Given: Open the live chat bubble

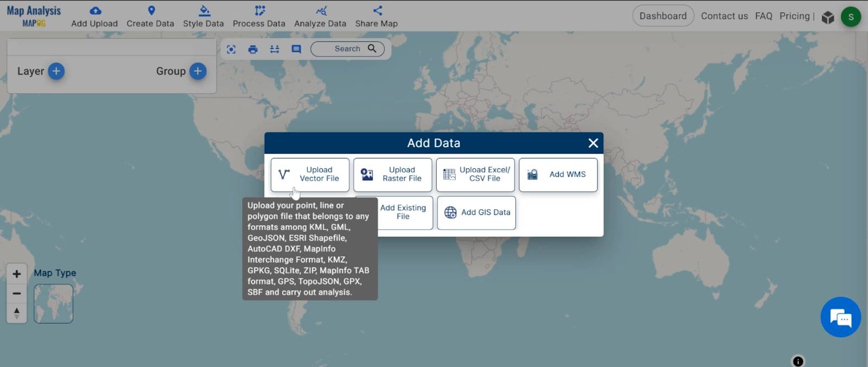Looking at the screenshot, I should point(840,317).
